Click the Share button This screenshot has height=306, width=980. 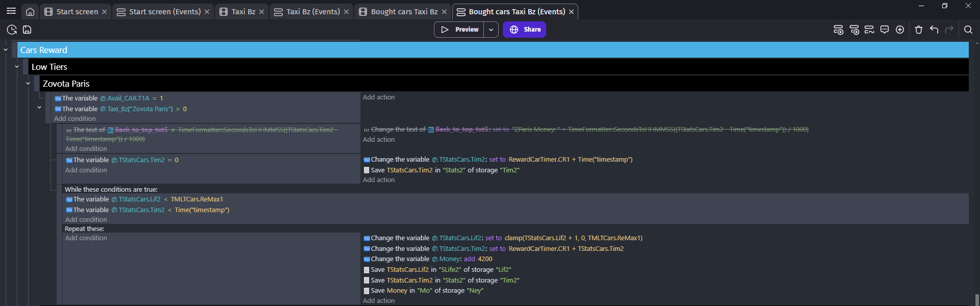[524, 30]
